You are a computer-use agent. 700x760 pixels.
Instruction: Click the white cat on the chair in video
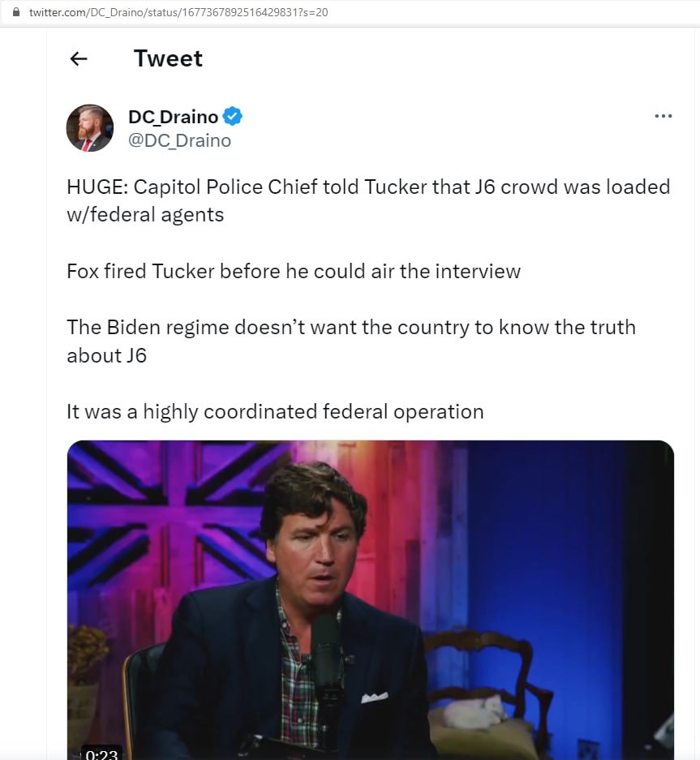click(x=475, y=714)
